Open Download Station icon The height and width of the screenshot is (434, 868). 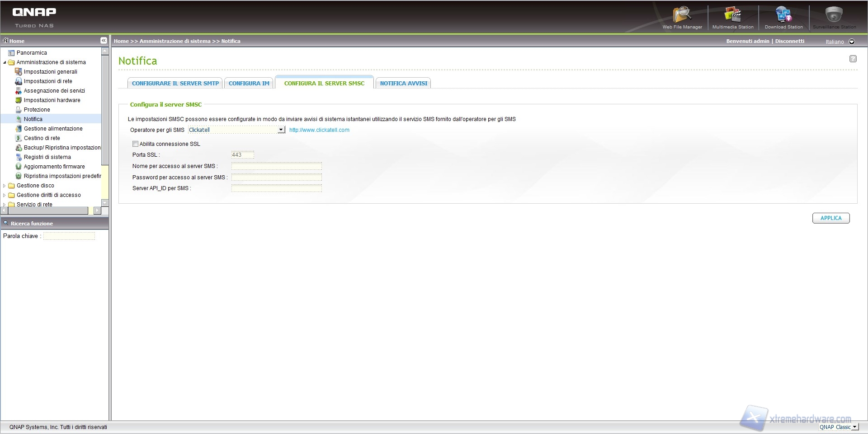click(x=783, y=15)
